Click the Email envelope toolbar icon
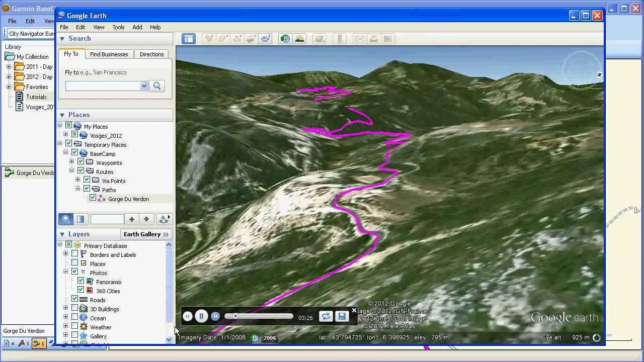 (359, 39)
